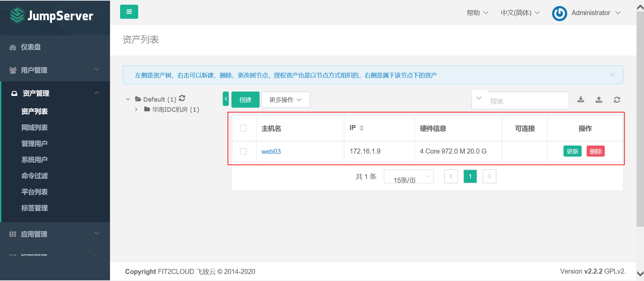Image resolution: width=644 pixels, height=281 pixels.
Task: Sort the table by IP column
Action: point(362,128)
